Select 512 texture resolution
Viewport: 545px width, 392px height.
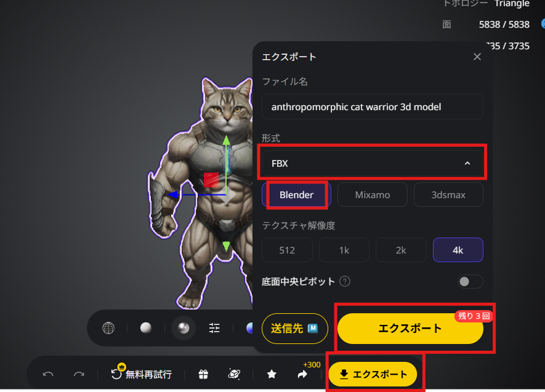pyautogui.click(x=287, y=250)
